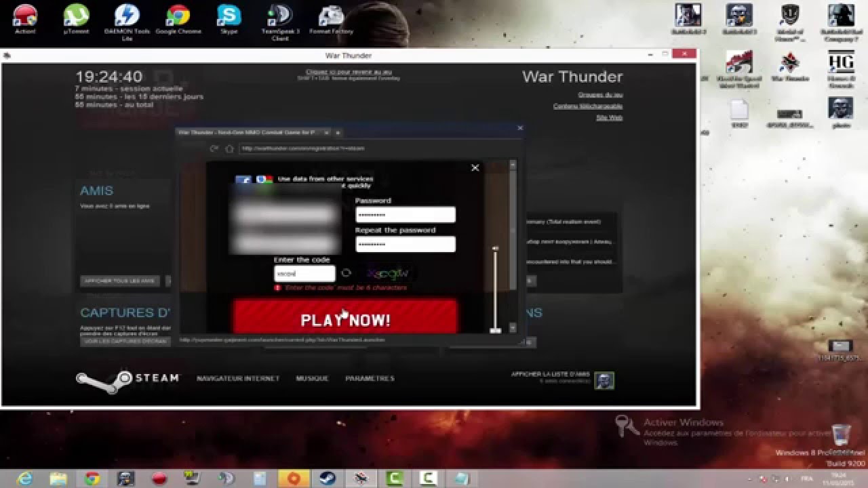Open Internet Explorer from the taskbar
The width and height of the screenshot is (868, 488).
point(25,479)
